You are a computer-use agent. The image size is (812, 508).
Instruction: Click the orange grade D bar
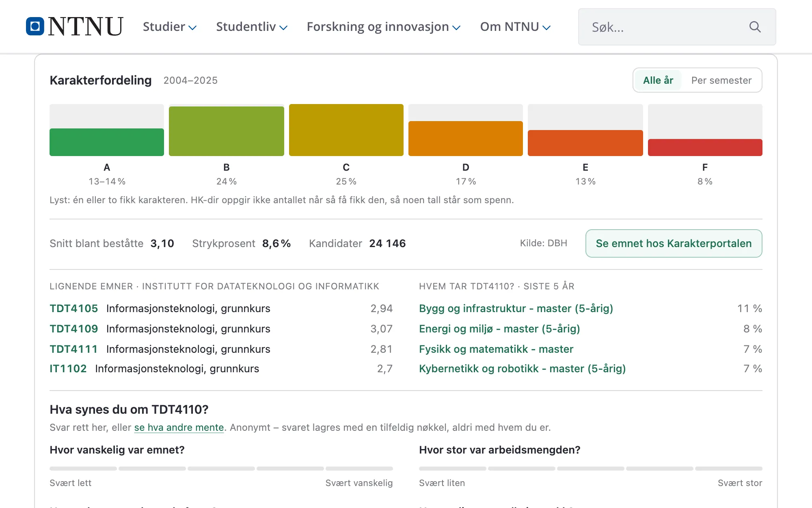pos(466,139)
